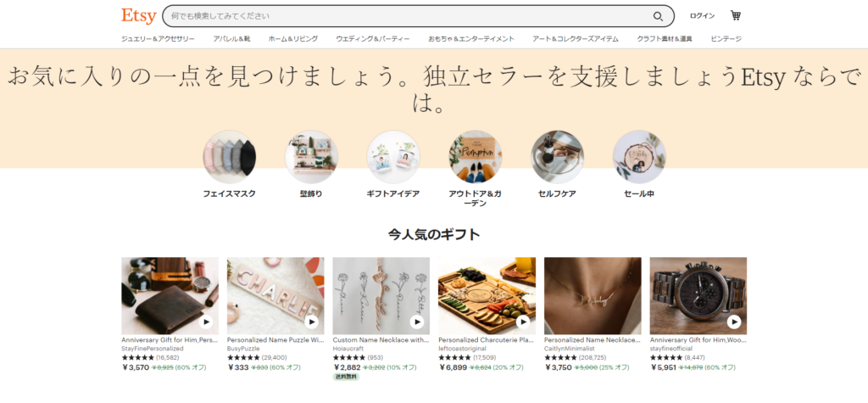Play video on the wooden watch listing
This screenshot has width=868, height=403.
[x=734, y=322]
